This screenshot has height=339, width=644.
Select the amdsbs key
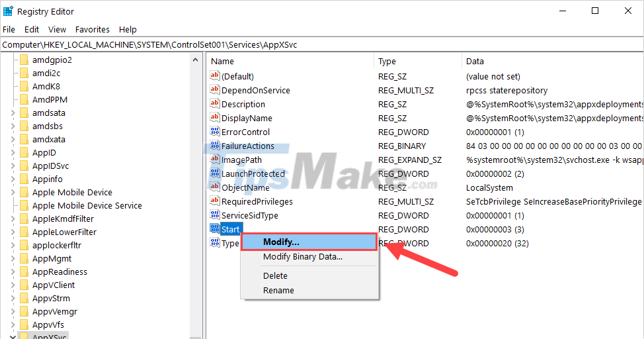[x=47, y=126]
